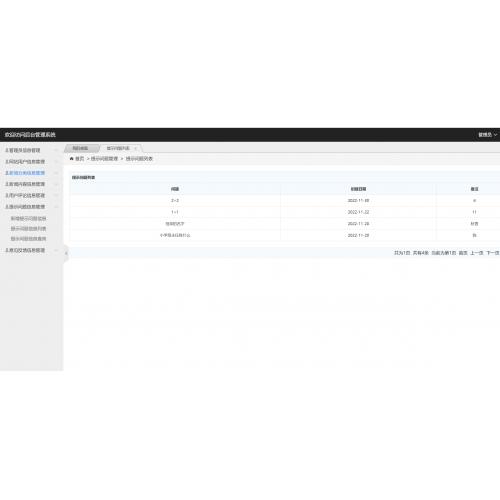500x500 pixels.
Task: Switch to the 我的桌面 tab
Action: point(80,148)
